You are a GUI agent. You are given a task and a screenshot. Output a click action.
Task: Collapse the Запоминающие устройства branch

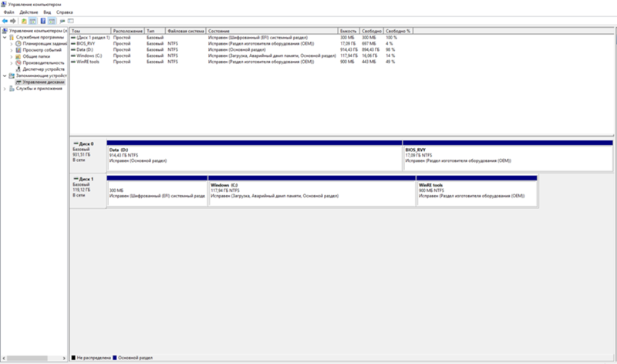coord(5,76)
